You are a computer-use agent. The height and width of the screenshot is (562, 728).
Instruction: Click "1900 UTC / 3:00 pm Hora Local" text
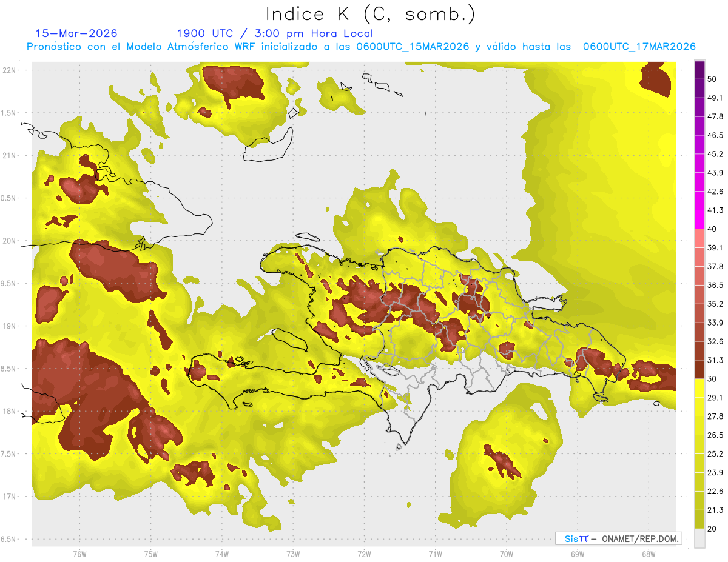[x=275, y=34]
